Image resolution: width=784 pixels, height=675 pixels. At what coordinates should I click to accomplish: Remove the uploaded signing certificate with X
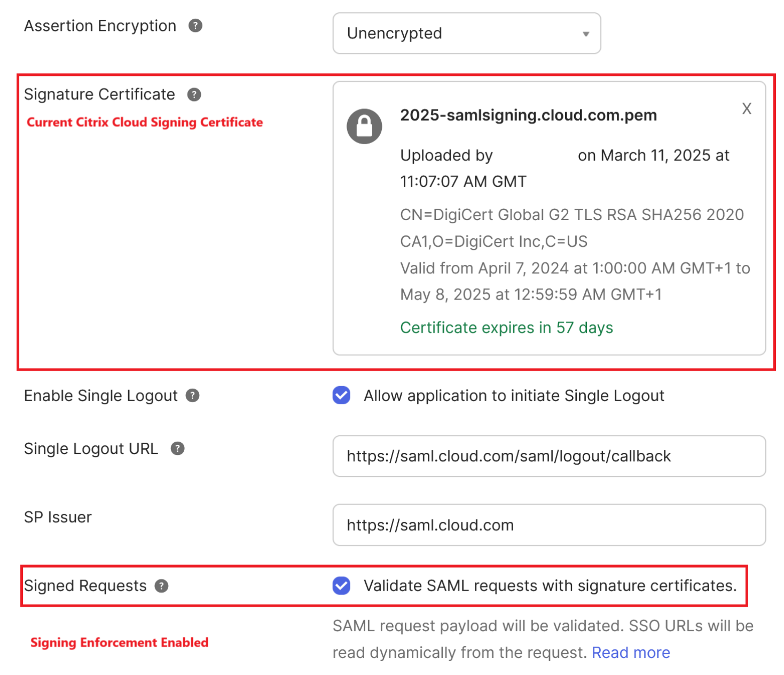746,108
